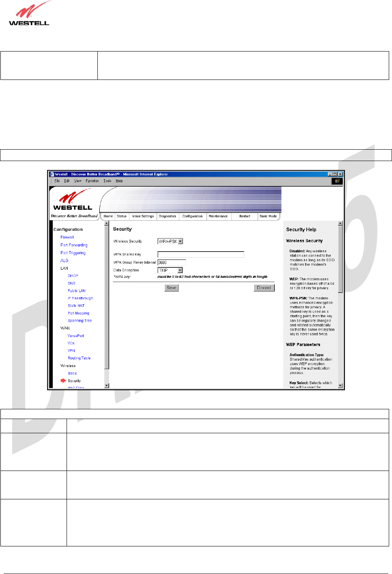Click the help panel scrollbar up arrow
This screenshot has height=574, width=392.
(x=340, y=224)
